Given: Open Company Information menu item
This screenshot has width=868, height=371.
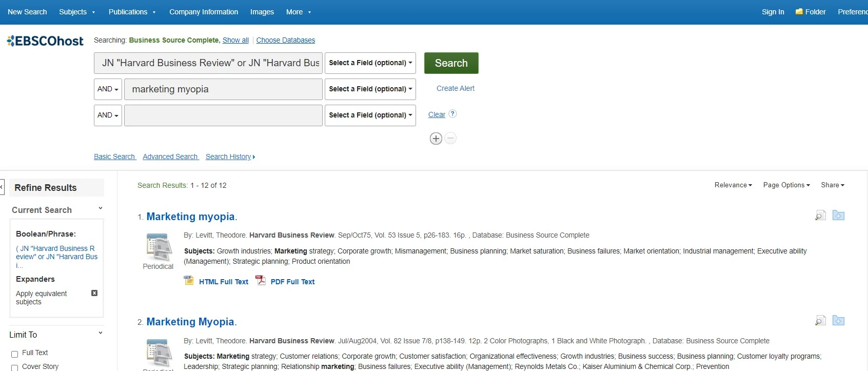Looking at the screenshot, I should (204, 12).
